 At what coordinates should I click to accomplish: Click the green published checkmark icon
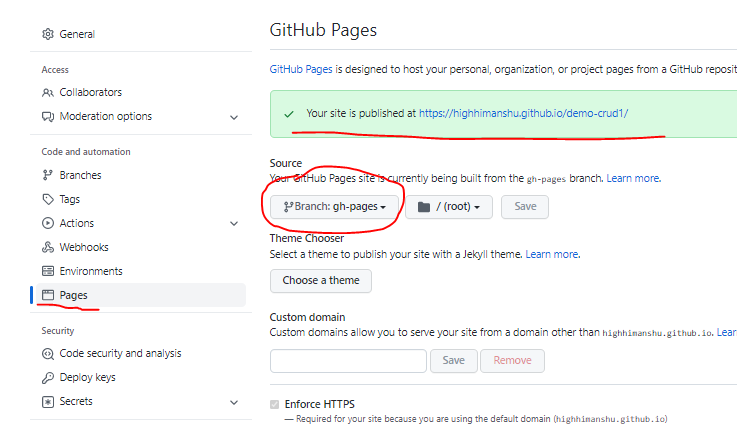pos(289,114)
